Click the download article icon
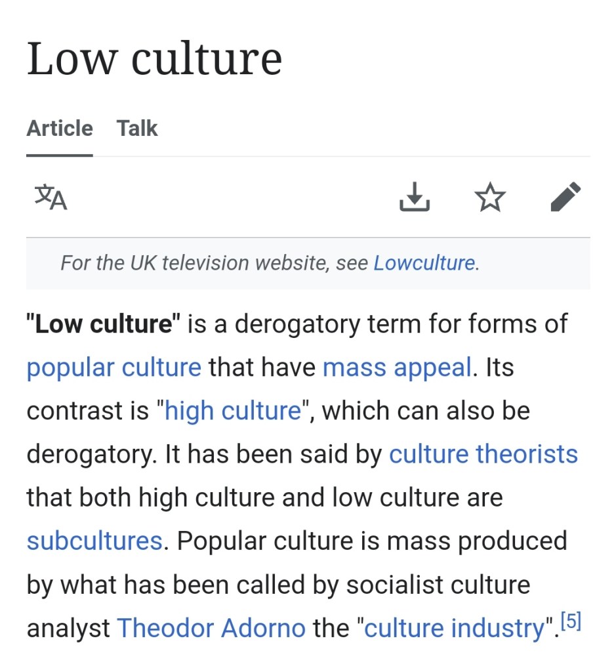Viewport: 616px width, 672px height. click(x=415, y=198)
